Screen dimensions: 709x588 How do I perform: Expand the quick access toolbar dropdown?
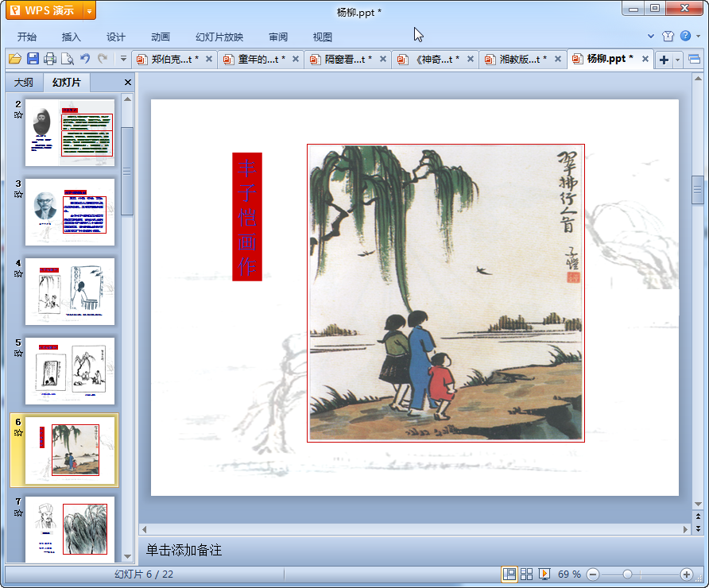coord(123,59)
